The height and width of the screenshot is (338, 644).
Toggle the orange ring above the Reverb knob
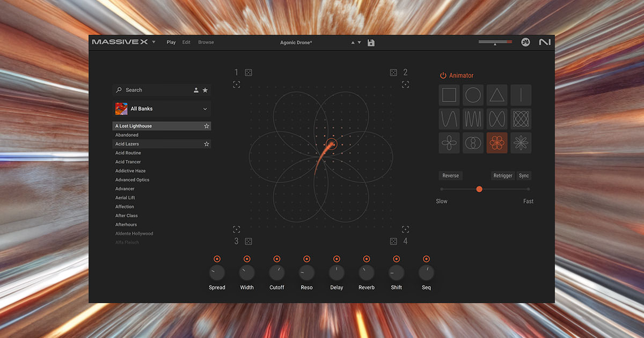(367, 259)
